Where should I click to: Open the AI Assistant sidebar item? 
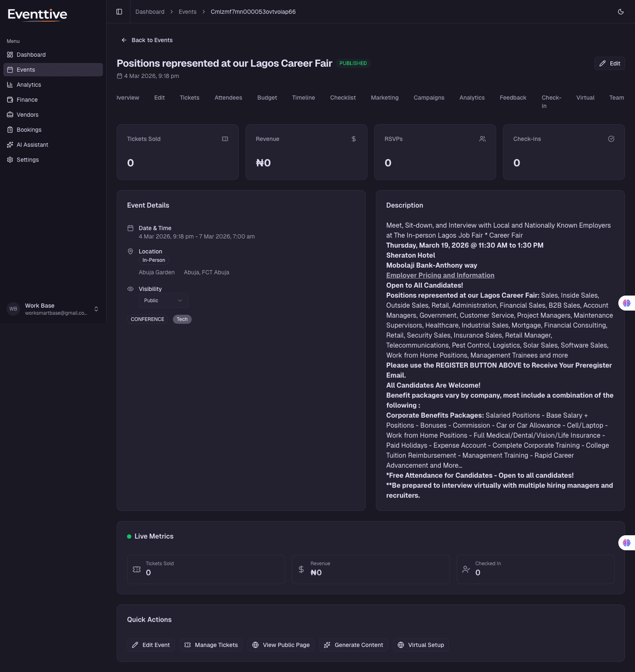pyautogui.click(x=32, y=145)
